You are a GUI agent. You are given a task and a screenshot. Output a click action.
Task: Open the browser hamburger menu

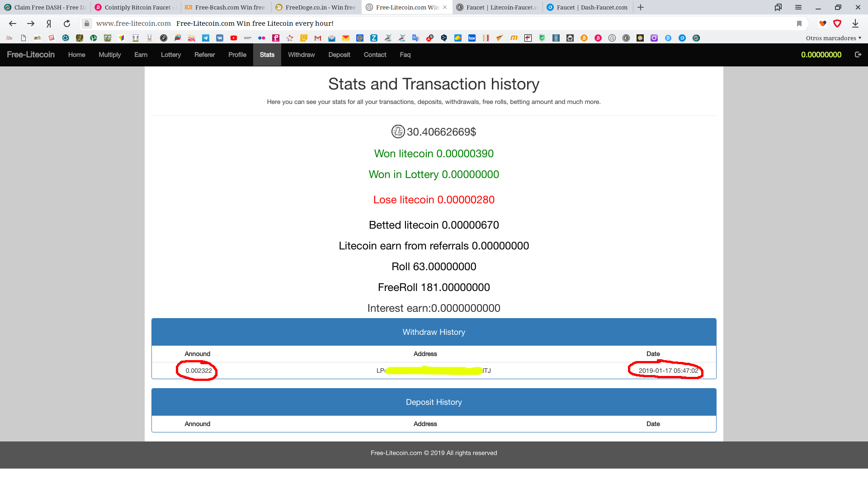point(798,7)
